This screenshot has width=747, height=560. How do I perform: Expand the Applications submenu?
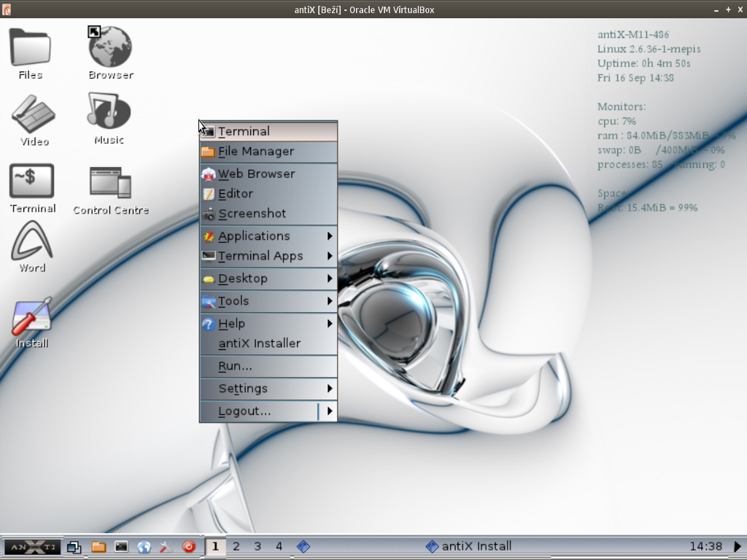coord(268,236)
